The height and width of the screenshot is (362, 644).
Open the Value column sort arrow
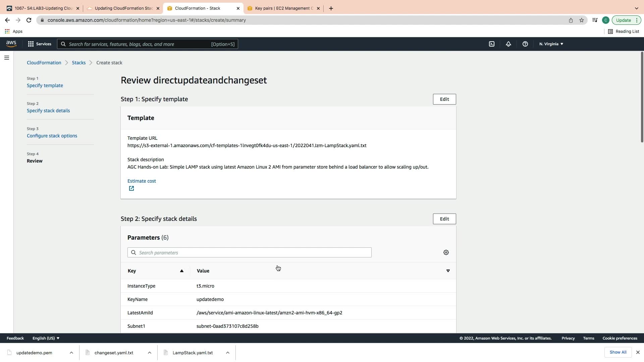click(x=448, y=271)
